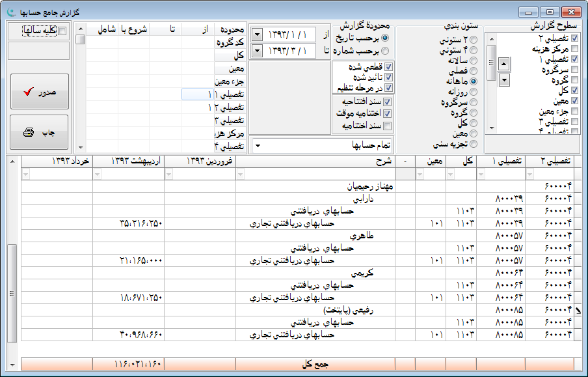The height and width of the screenshot is (377, 588).
Task: Select the روزانه column layout option
Action: click(x=473, y=92)
